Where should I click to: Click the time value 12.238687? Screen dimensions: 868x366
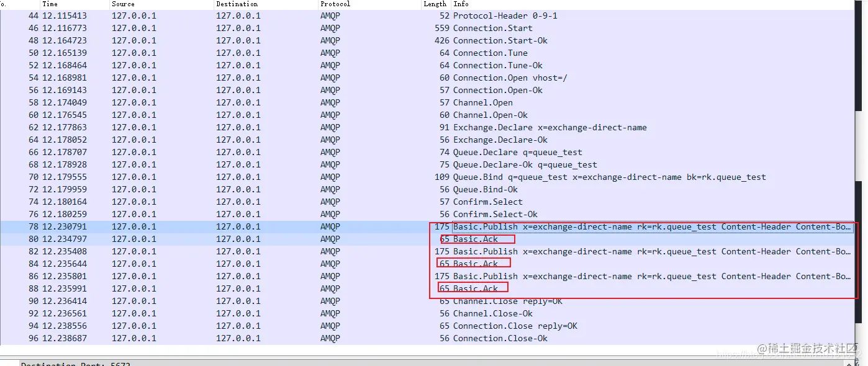[65, 338]
